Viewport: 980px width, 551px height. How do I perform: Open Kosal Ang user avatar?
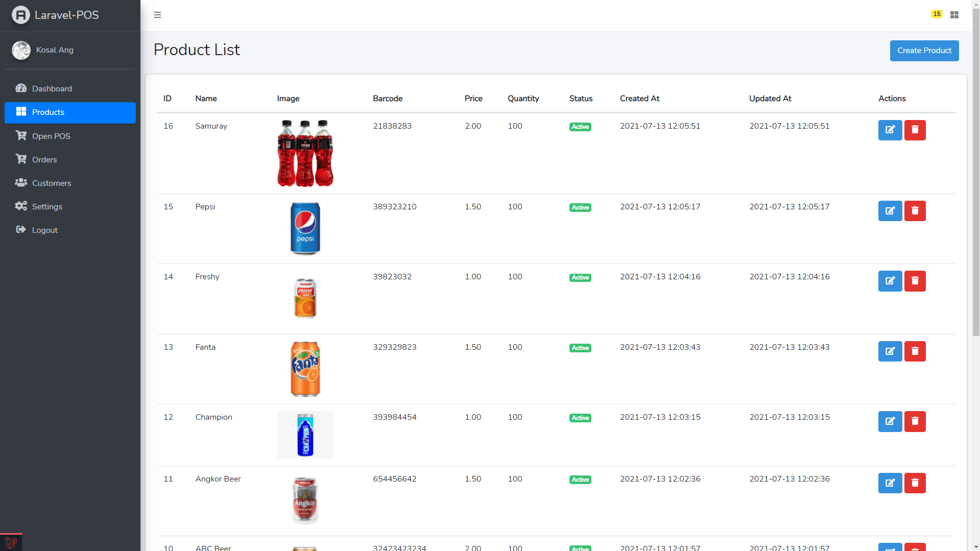pyautogui.click(x=21, y=50)
